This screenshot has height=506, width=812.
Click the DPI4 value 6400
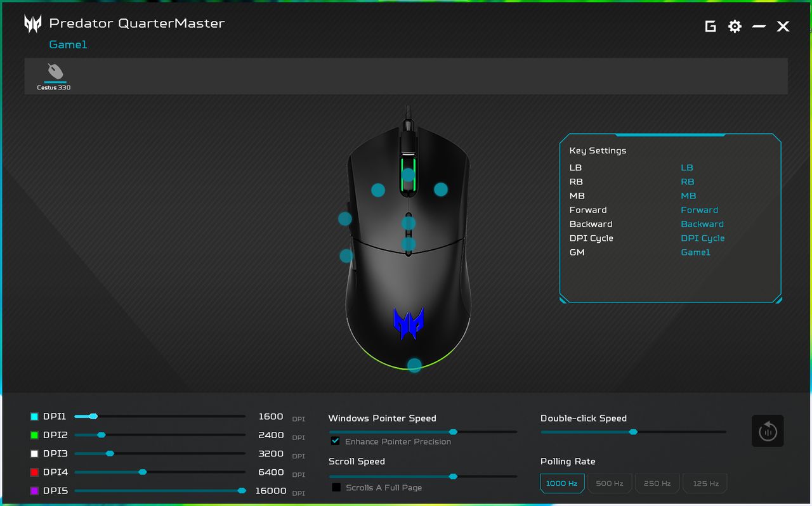(x=271, y=472)
